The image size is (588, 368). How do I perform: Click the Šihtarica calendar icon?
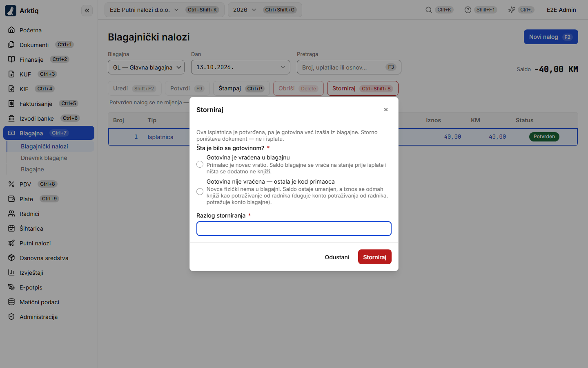tap(11, 228)
